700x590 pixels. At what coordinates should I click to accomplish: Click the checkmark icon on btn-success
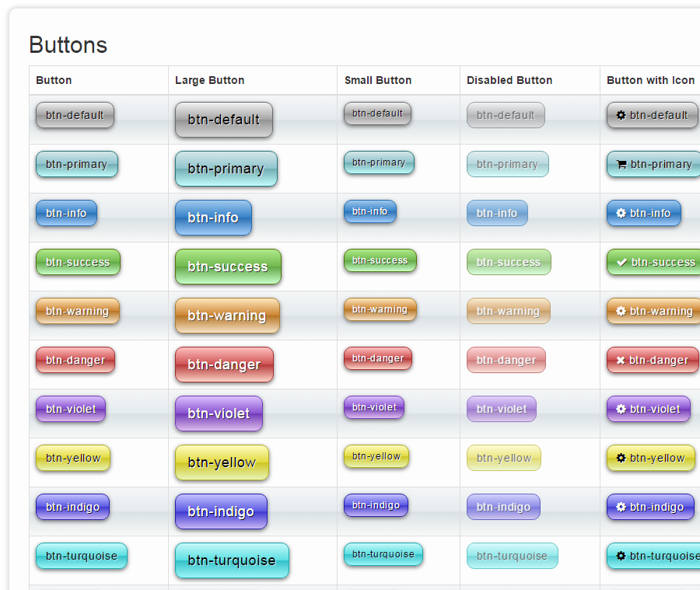pyautogui.click(x=621, y=262)
